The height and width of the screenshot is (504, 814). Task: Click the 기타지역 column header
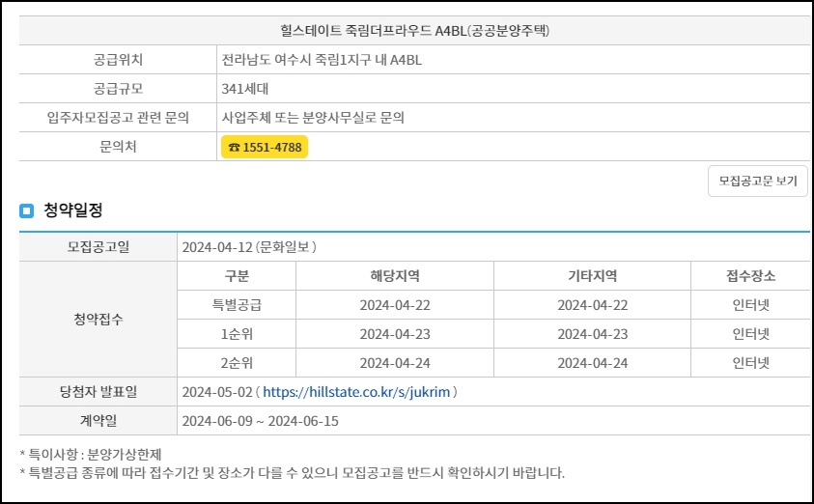pyautogui.click(x=592, y=275)
